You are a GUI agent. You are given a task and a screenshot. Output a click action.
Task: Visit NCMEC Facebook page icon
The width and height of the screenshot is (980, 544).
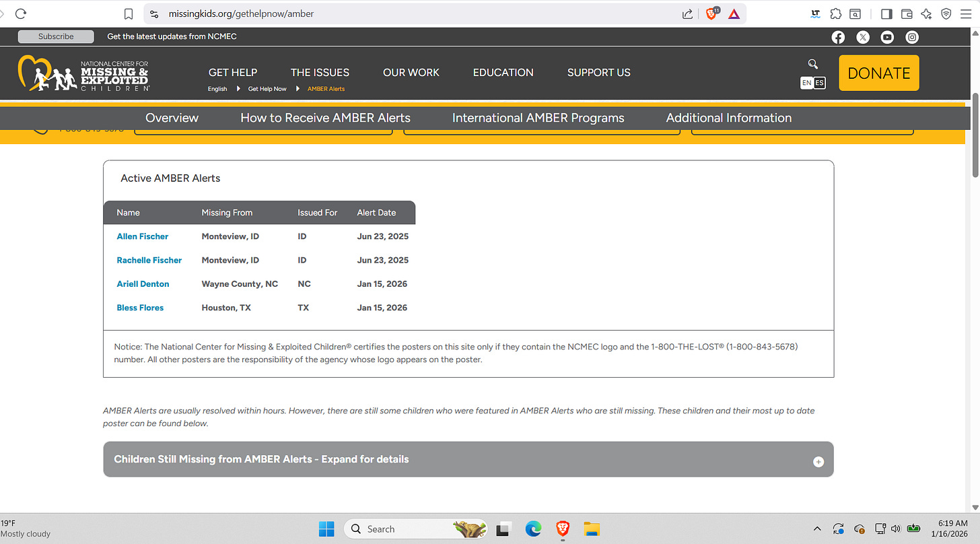(x=838, y=37)
